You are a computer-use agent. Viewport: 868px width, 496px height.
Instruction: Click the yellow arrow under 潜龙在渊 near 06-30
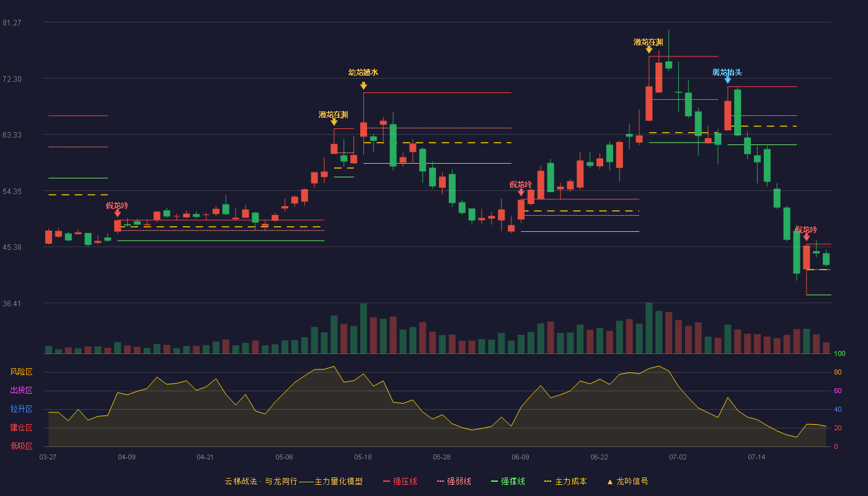pyautogui.click(x=649, y=50)
